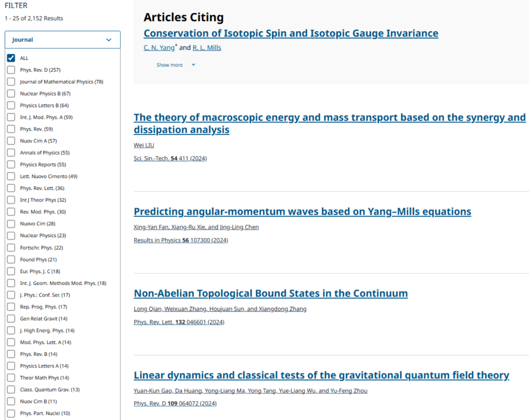Open Predicting angular-momentum waves article

[302, 211]
